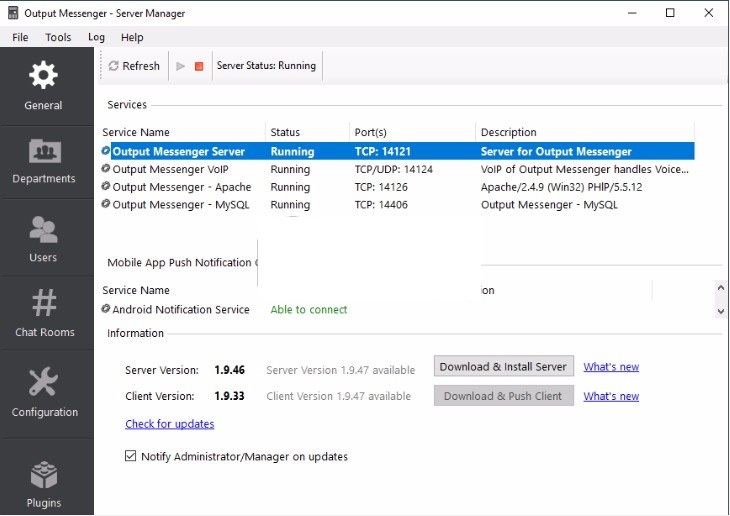The height and width of the screenshot is (516, 730).
Task: Open the Chat Rooms hash icon
Action: click(44, 303)
